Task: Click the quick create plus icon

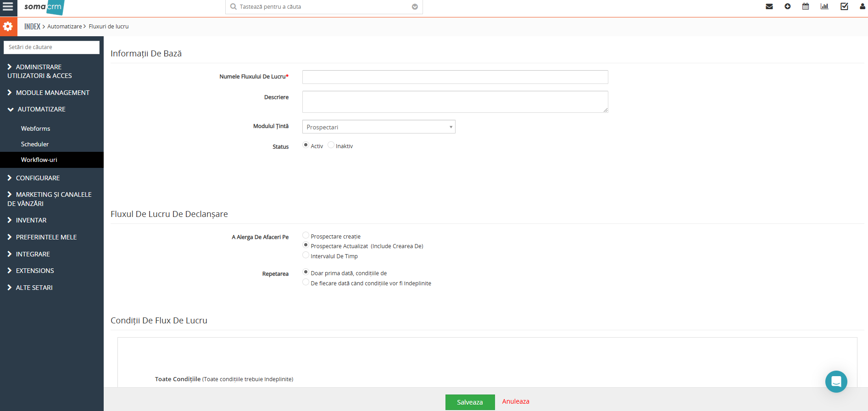Action: pyautogui.click(x=787, y=6)
